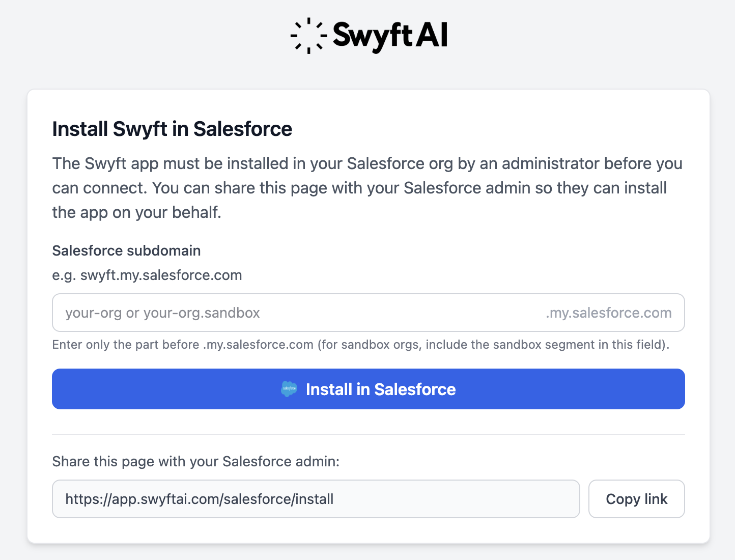Click the example text "e.g. swyft.my.salesforce.com"
735x560 pixels.
click(147, 275)
